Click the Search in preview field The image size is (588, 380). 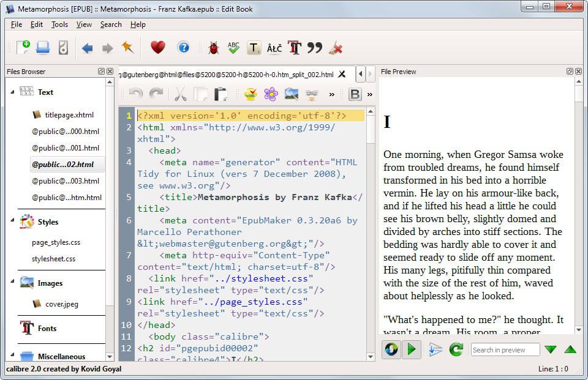coord(505,349)
